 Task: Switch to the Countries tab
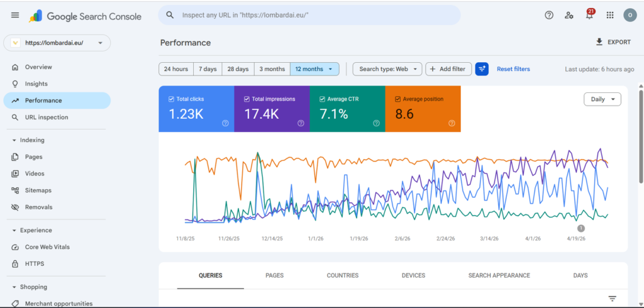[343, 275]
